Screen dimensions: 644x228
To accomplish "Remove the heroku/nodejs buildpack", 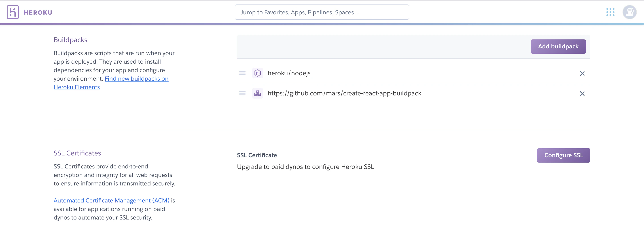I will click(582, 73).
